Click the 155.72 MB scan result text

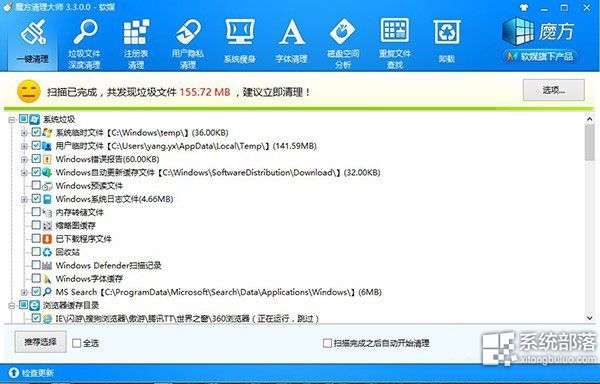205,92
